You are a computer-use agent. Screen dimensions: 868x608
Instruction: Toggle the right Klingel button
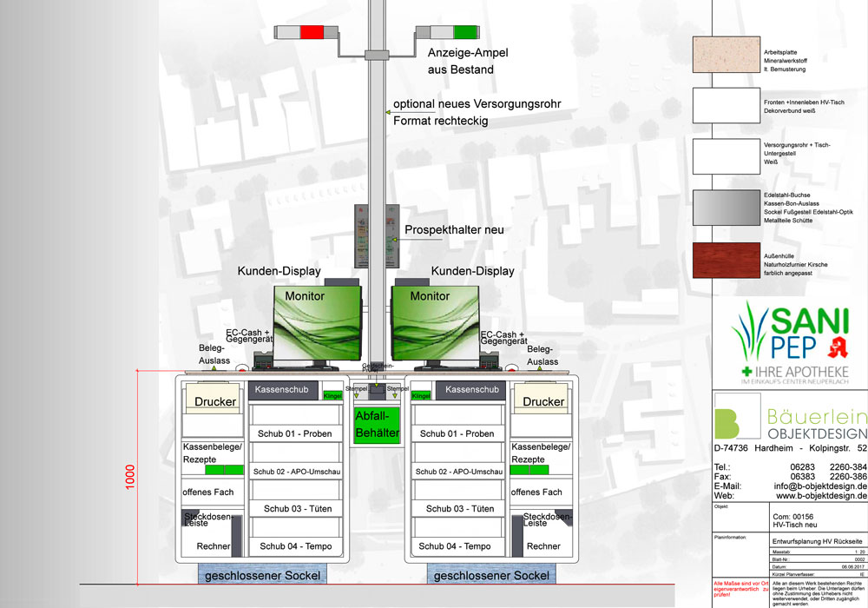[422, 393]
